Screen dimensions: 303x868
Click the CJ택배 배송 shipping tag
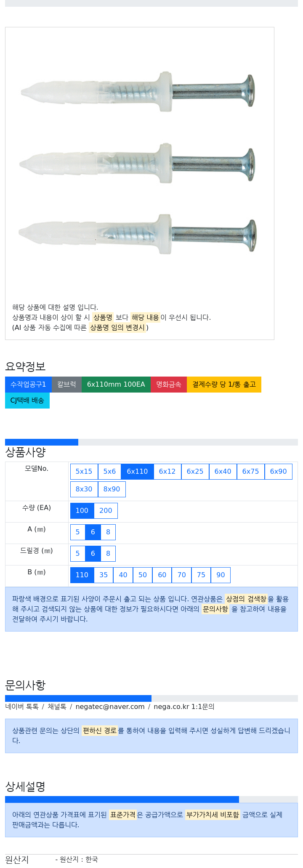[27, 401]
